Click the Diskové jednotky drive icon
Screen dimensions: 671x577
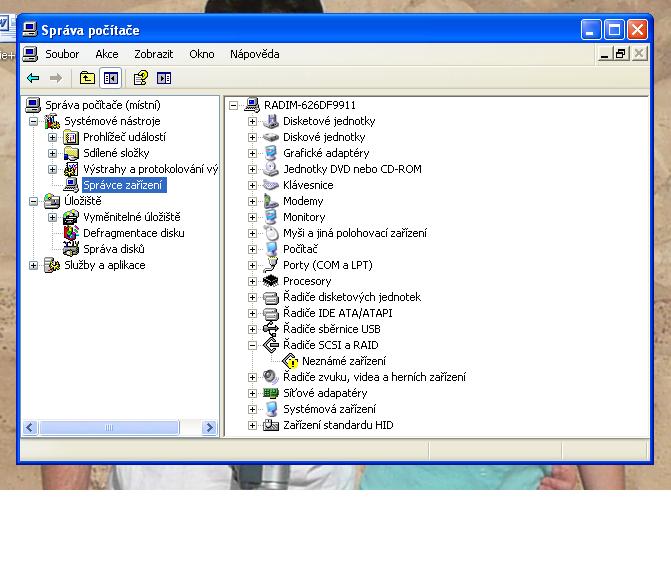(x=271, y=137)
